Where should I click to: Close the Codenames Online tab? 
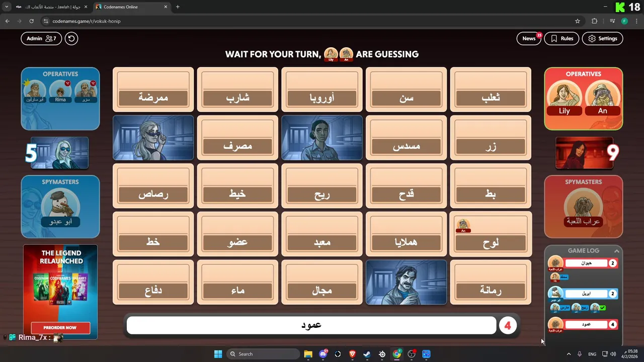click(166, 7)
